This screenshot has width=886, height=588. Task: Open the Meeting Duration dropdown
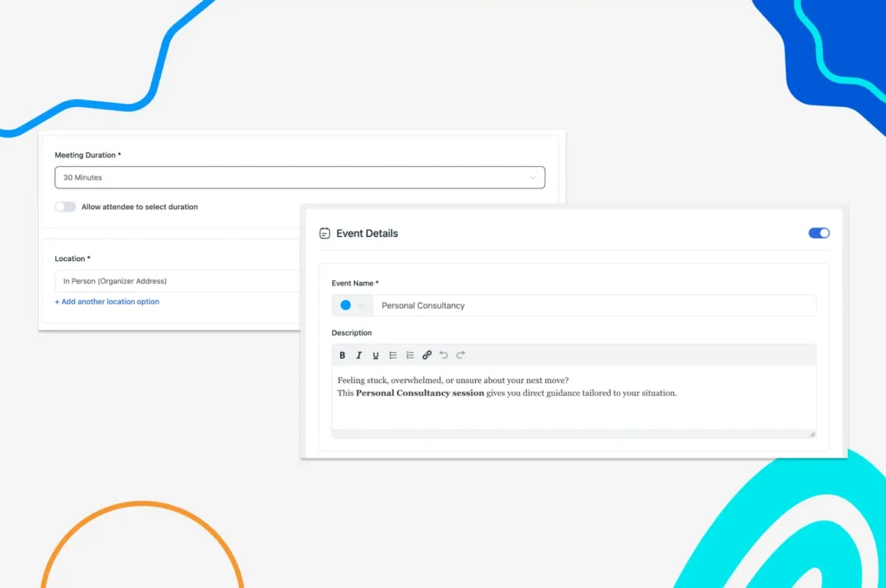pyautogui.click(x=299, y=177)
